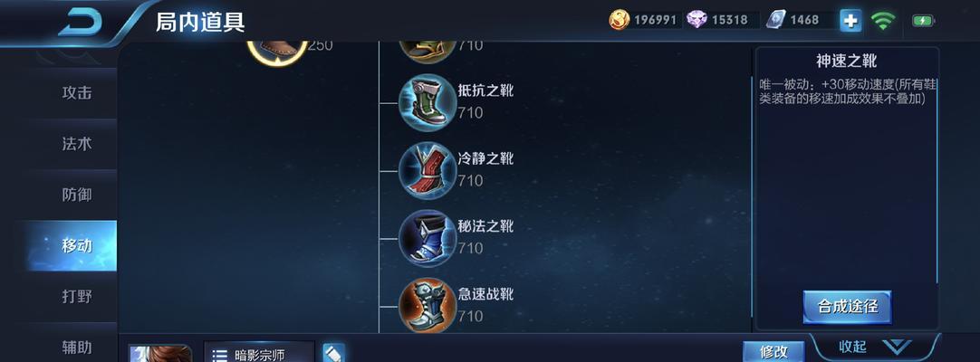Open the 暗影宗师 build list
The image size is (980, 362).
(259, 353)
